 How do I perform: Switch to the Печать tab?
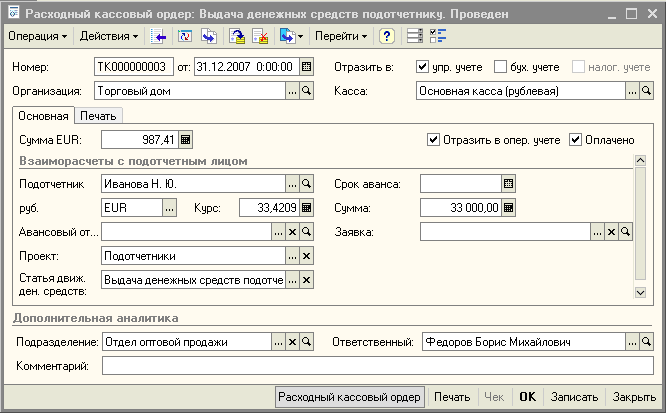[98, 116]
